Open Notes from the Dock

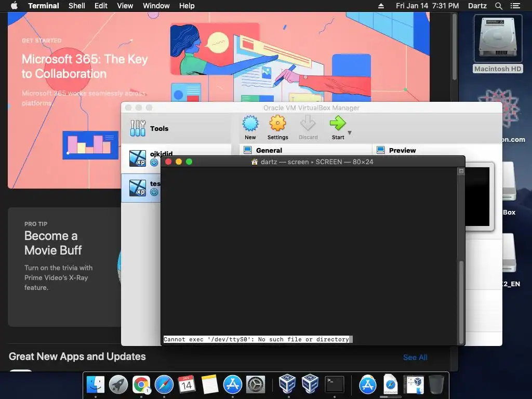tap(210, 385)
